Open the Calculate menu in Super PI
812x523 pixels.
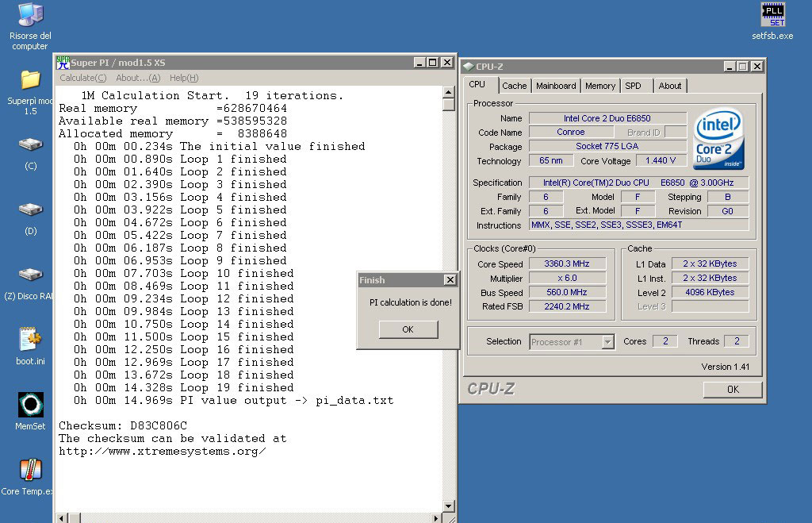point(82,78)
